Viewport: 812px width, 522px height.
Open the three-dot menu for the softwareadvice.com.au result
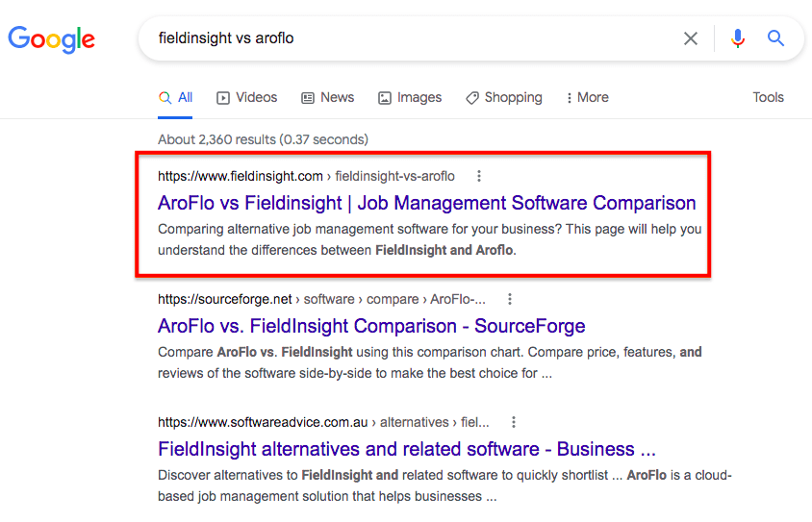tap(513, 422)
